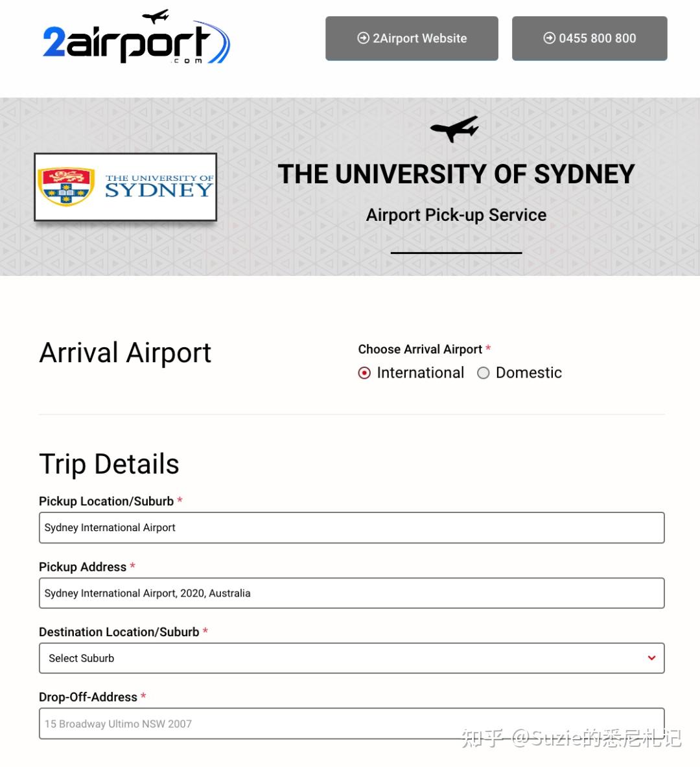The height and width of the screenshot is (767, 700).
Task: Click the black airplane icon above the title
Action: [x=455, y=128]
